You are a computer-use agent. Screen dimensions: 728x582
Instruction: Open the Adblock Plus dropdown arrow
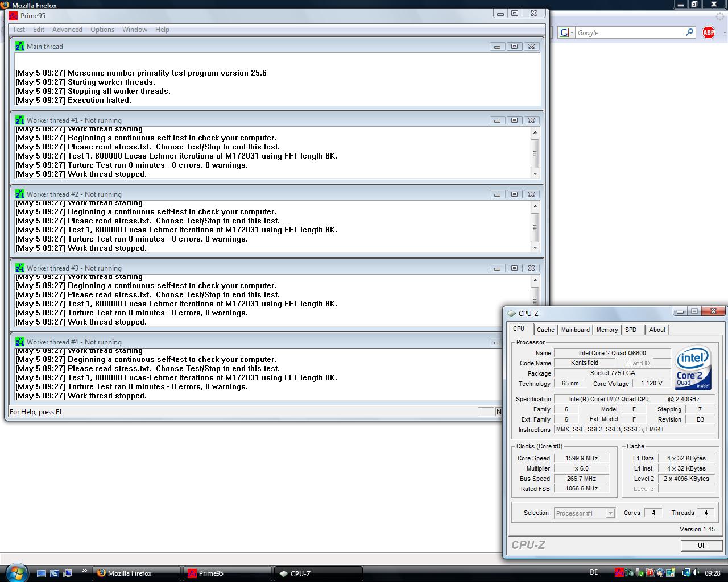(724, 32)
